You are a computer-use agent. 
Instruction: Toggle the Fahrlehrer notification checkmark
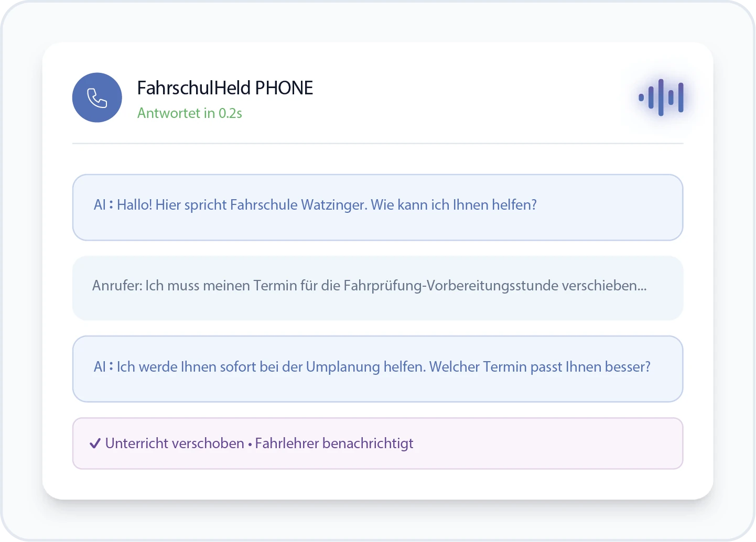[95, 443]
